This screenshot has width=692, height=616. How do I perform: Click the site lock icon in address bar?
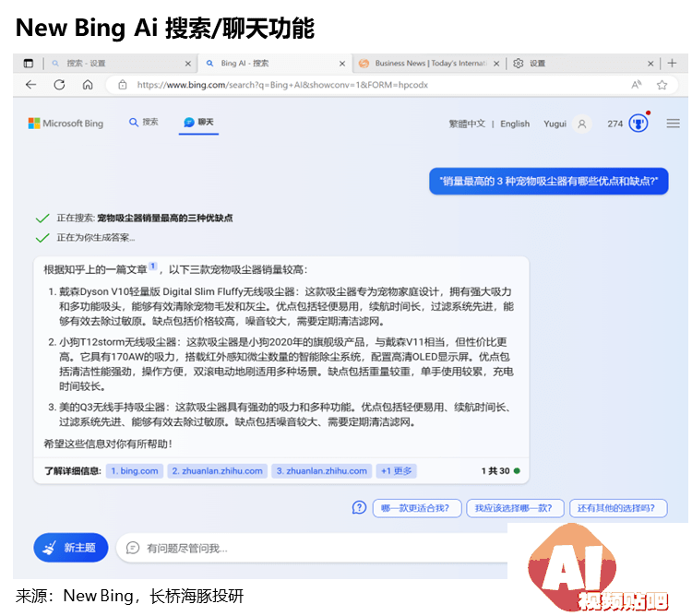[x=123, y=85]
